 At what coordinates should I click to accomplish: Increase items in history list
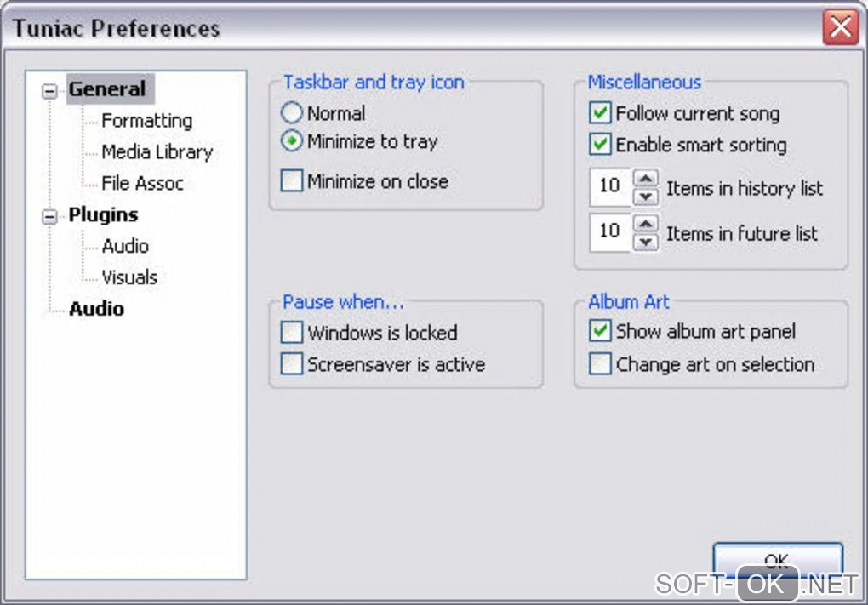click(x=647, y=180)
